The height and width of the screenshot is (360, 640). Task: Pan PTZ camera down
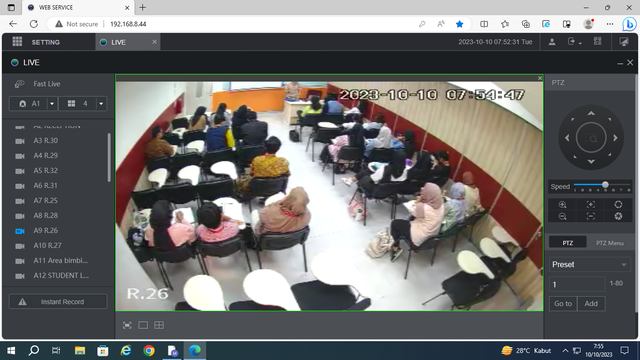point(591,162)
